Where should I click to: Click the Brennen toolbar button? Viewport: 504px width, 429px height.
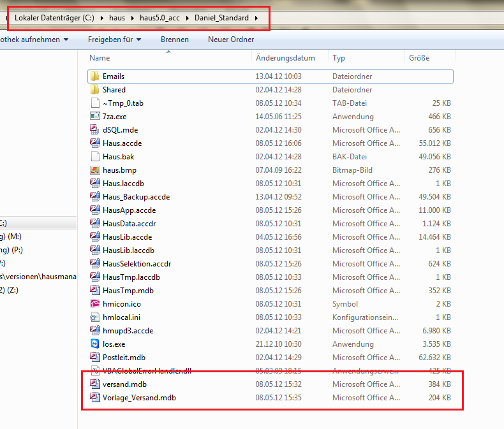point(174,40)
